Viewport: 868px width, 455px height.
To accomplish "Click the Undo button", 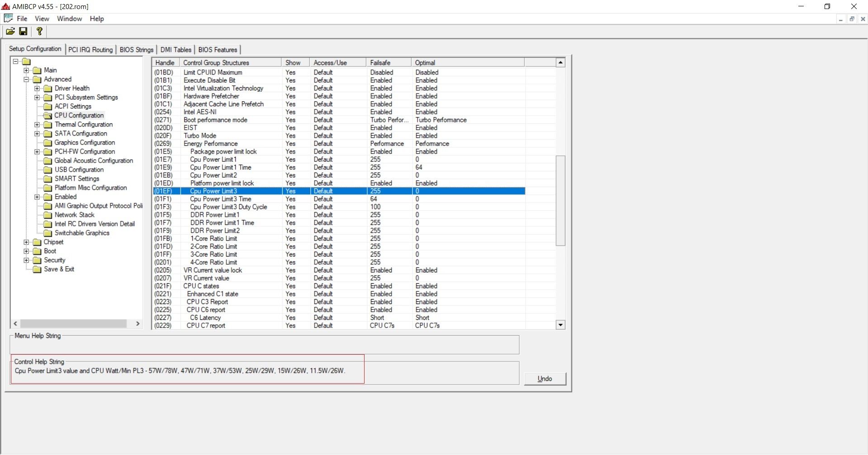I will [x=545, y=379].
